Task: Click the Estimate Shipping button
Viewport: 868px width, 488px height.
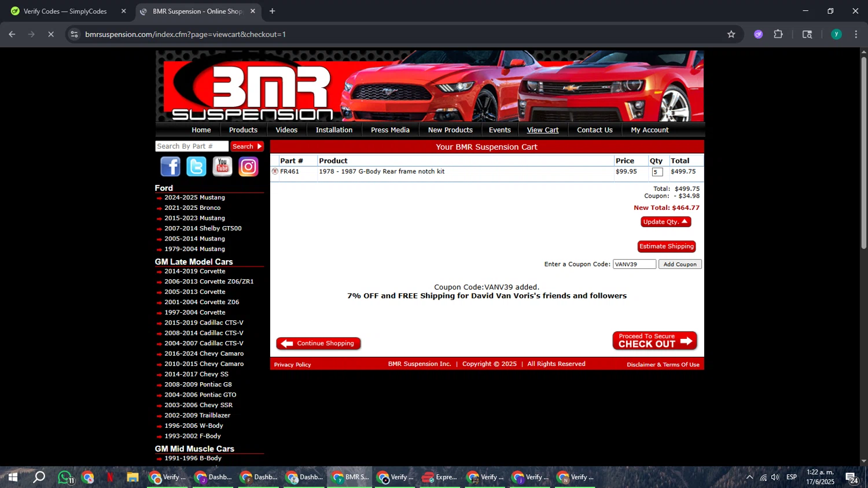Action: (667, 246)
